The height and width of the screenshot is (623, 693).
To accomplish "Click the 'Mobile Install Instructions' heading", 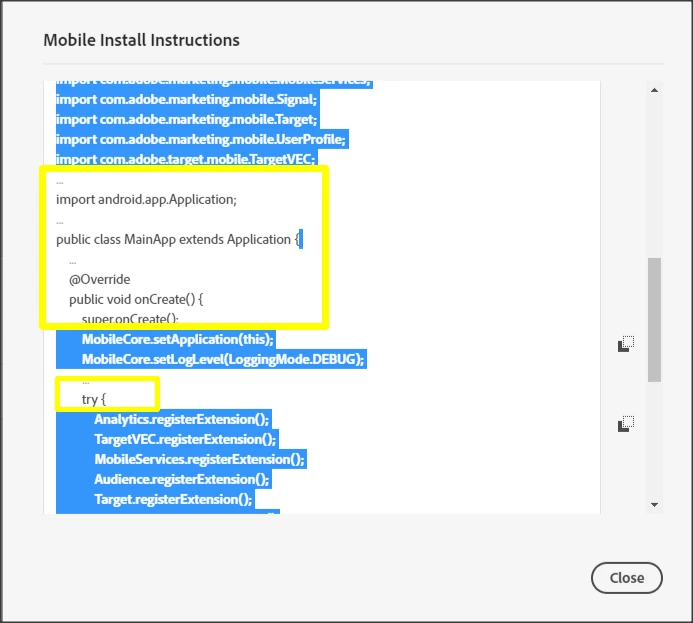I will 141,40.
